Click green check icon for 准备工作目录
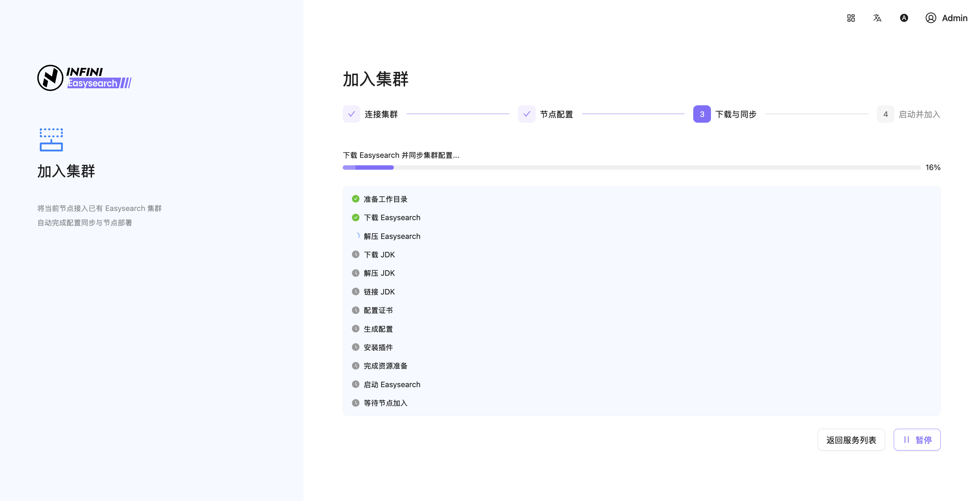The width and height of the screenshot is (980, 501). (355, 199)
